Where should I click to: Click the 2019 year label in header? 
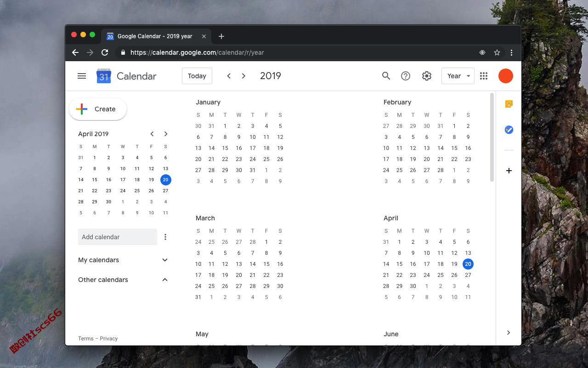click(271, 76)
